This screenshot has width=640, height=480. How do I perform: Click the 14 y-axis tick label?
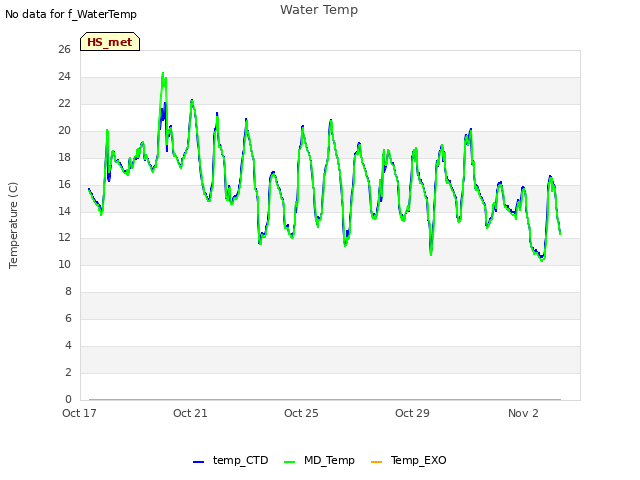(64, 211)
